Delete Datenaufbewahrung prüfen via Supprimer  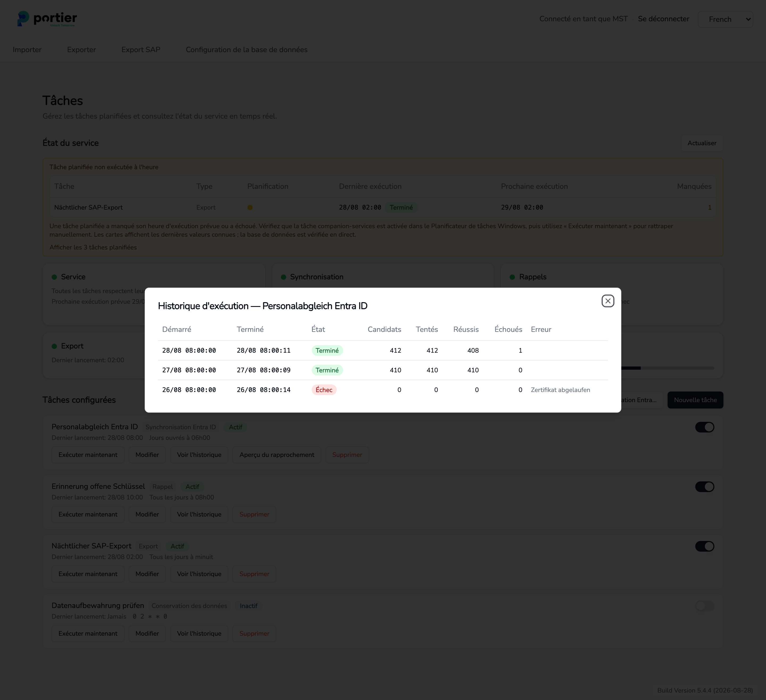tap(254, 634)
